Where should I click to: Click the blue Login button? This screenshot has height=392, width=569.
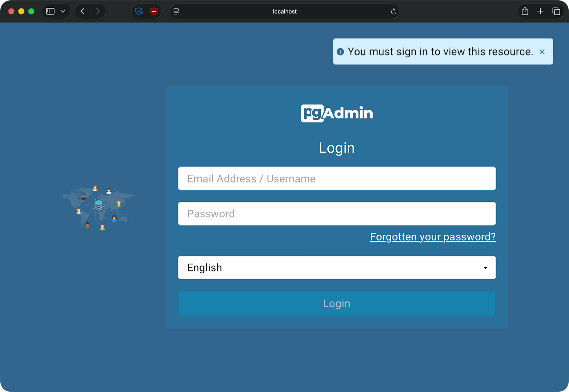coord(337,303)
